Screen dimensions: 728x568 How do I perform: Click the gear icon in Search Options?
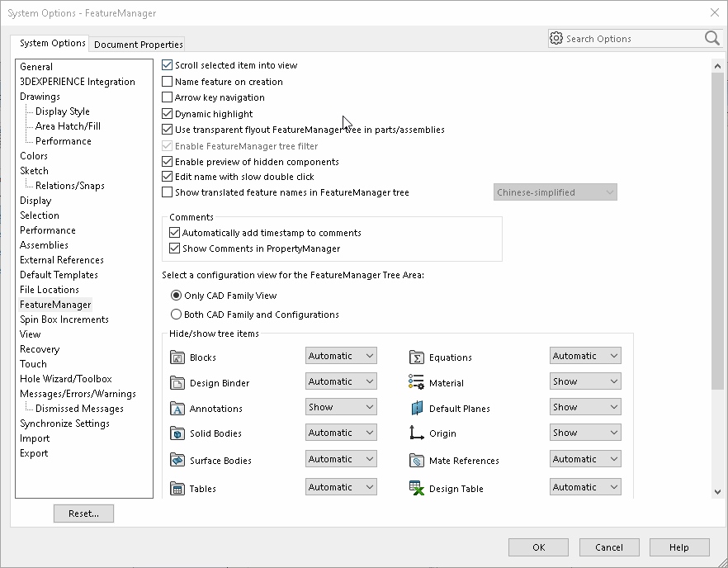555,38
